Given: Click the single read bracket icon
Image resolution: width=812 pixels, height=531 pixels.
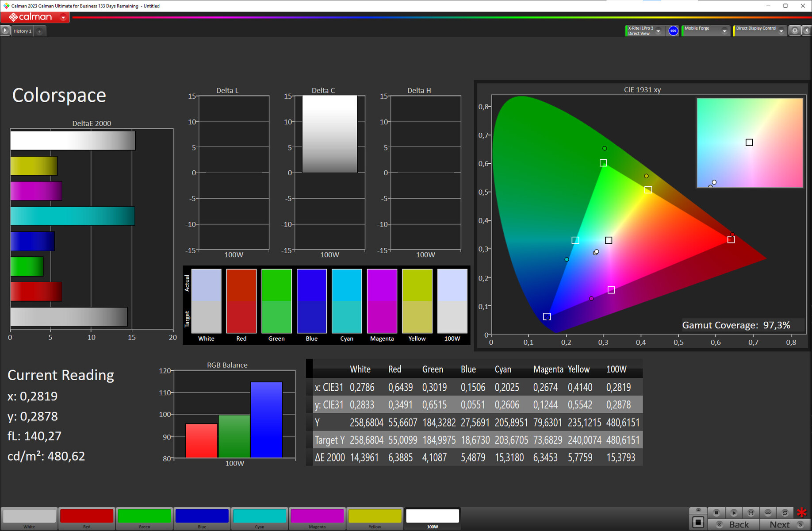Looking at the screenshot, I should [x=751, y=512].
